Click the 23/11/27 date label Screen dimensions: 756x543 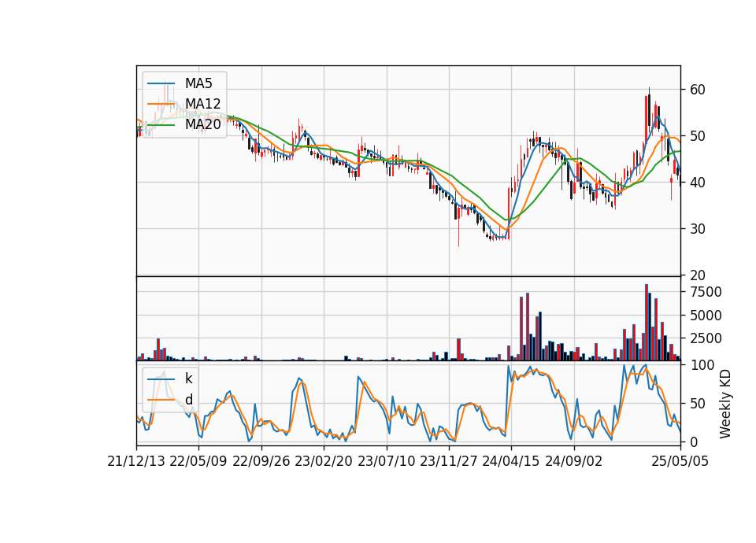tap(449, 462)
